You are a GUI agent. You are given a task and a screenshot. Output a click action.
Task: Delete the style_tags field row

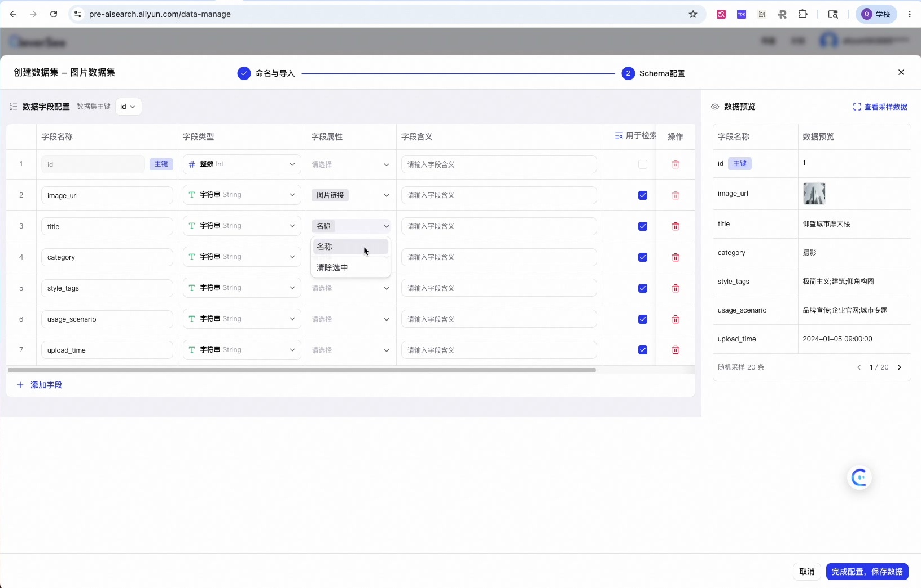[675, 288]
